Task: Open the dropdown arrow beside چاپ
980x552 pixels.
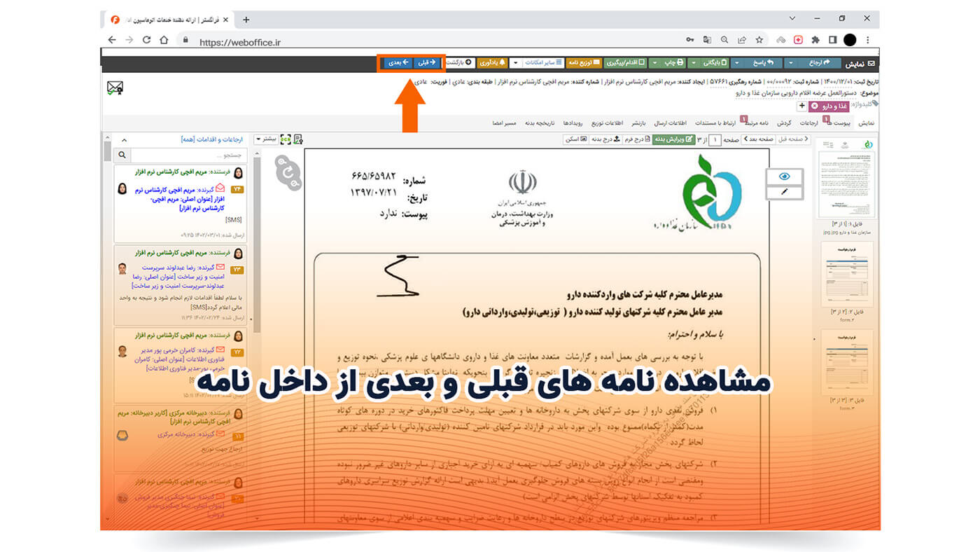Action: click(x=654, y=62)
